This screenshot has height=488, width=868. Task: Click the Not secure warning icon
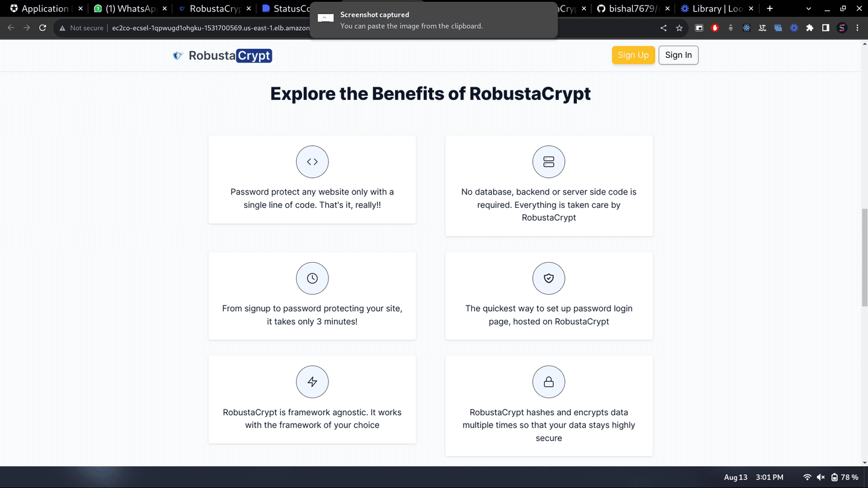[x=62, y=28]
